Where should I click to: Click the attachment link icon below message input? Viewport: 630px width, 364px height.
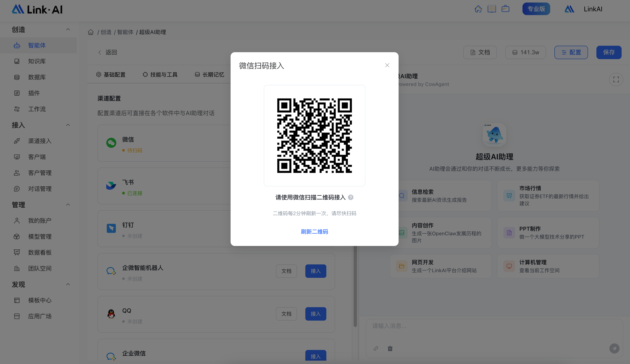click(376, 348)
